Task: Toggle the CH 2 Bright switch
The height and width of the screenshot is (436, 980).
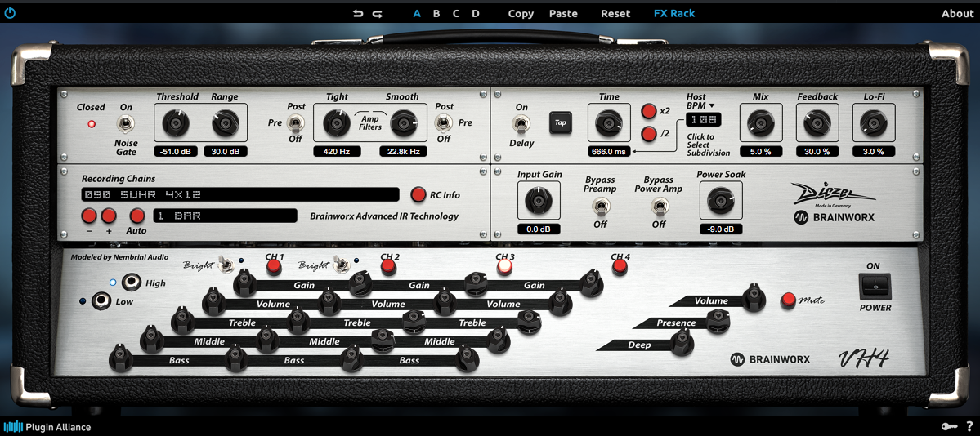Action: click(341, 266)
